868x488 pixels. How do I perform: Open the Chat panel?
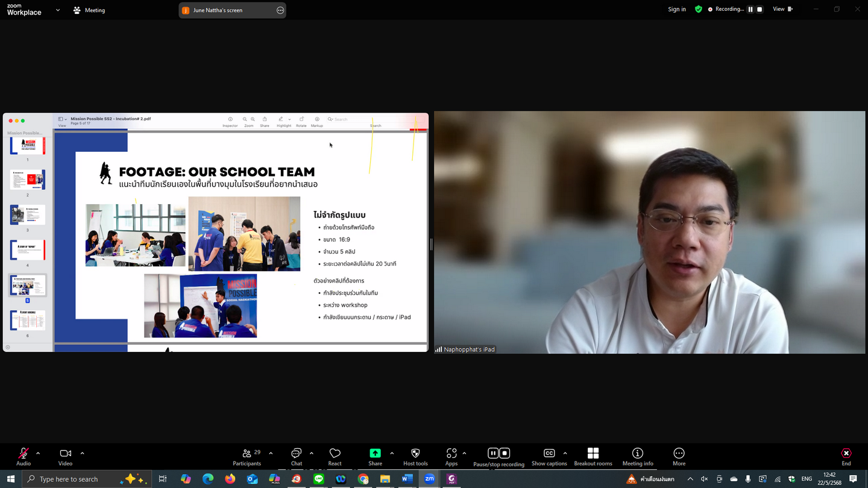click(296, 456)
